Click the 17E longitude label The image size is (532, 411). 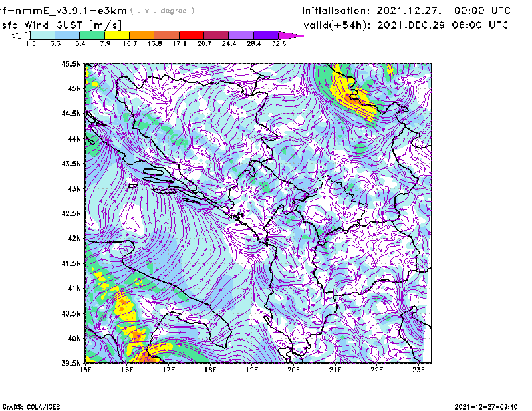169,370
